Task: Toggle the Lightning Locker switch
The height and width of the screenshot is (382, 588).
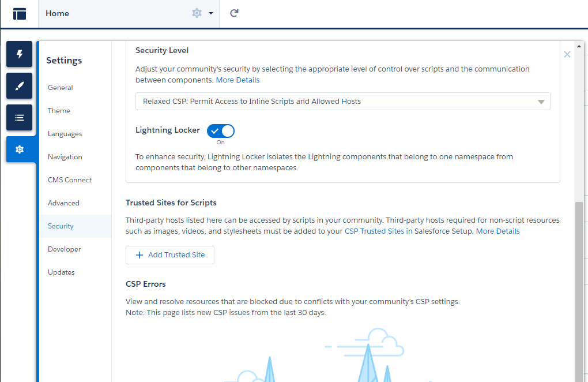Action: click(221, 131)
